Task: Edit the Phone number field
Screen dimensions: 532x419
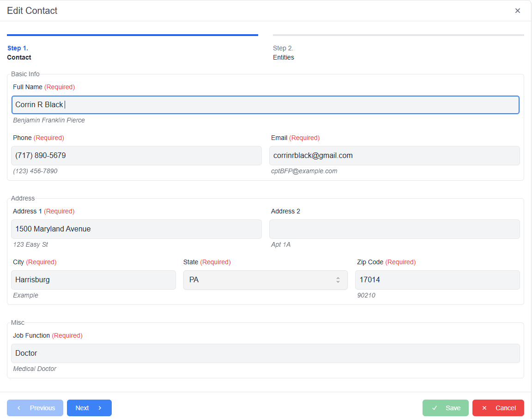Action: tap(136, 156)
